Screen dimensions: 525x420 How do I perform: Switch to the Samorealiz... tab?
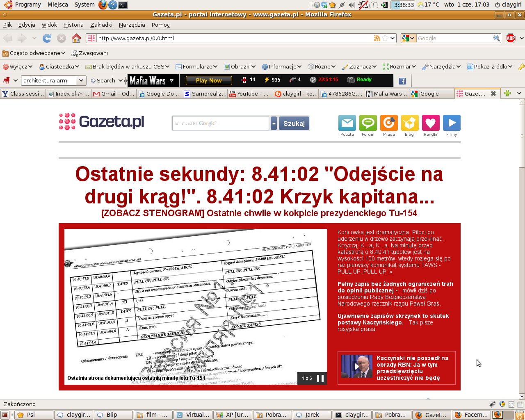204,94
